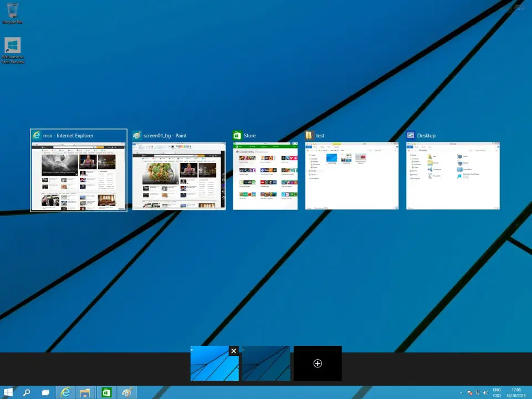This screenshot has height=399, width=532.
Task: Open the ENG input language selector
Action: pos(497,392)
